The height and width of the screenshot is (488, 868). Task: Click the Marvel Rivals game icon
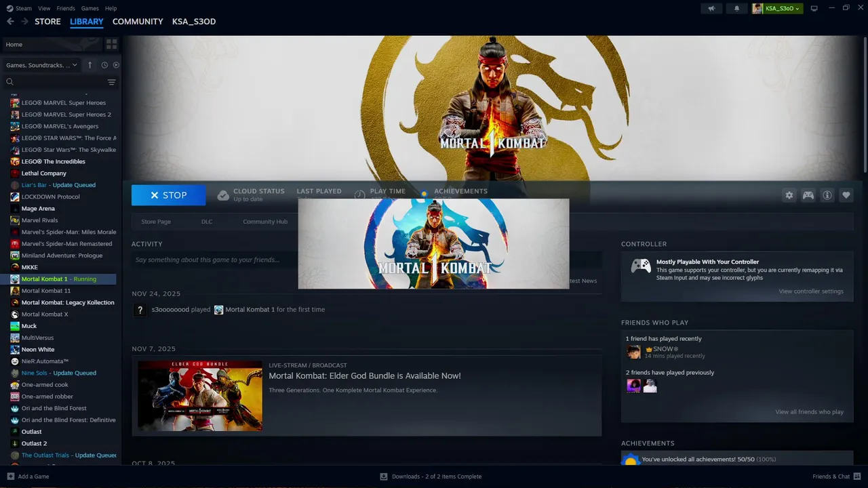[x=15, y=220]
